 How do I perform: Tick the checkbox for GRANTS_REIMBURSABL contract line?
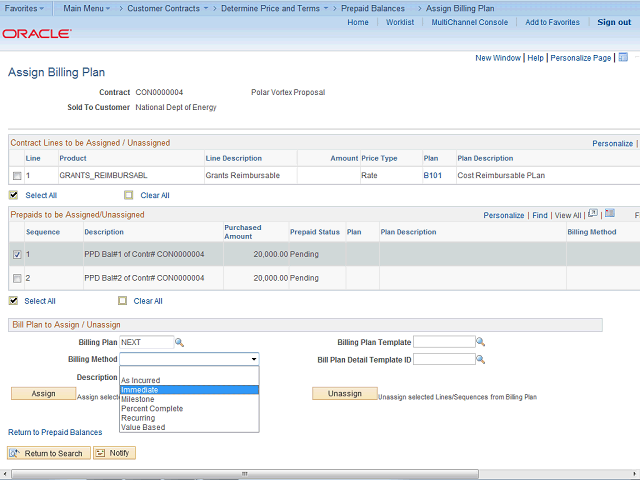click(x=16, y=176)
